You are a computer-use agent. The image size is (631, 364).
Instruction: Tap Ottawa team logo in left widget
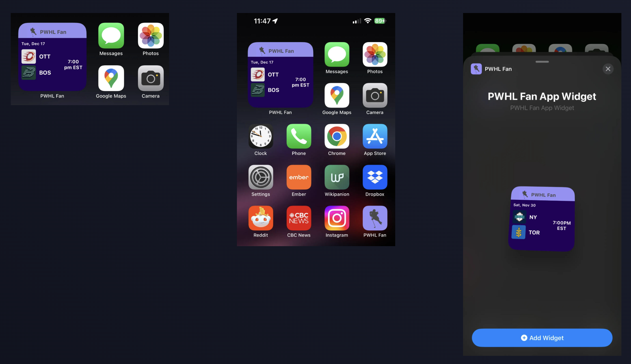point(29,57)
